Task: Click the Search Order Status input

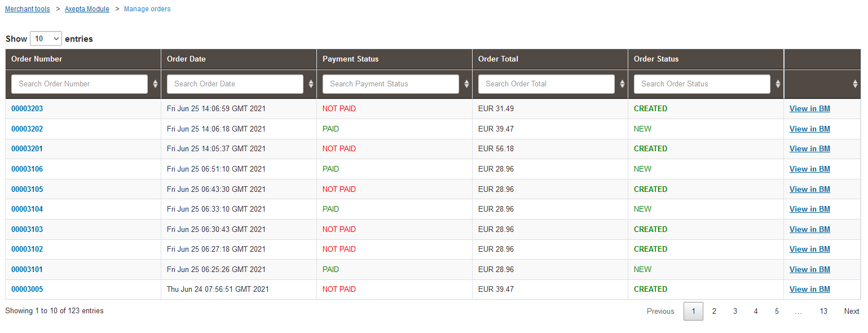Action: pos(702,84)
